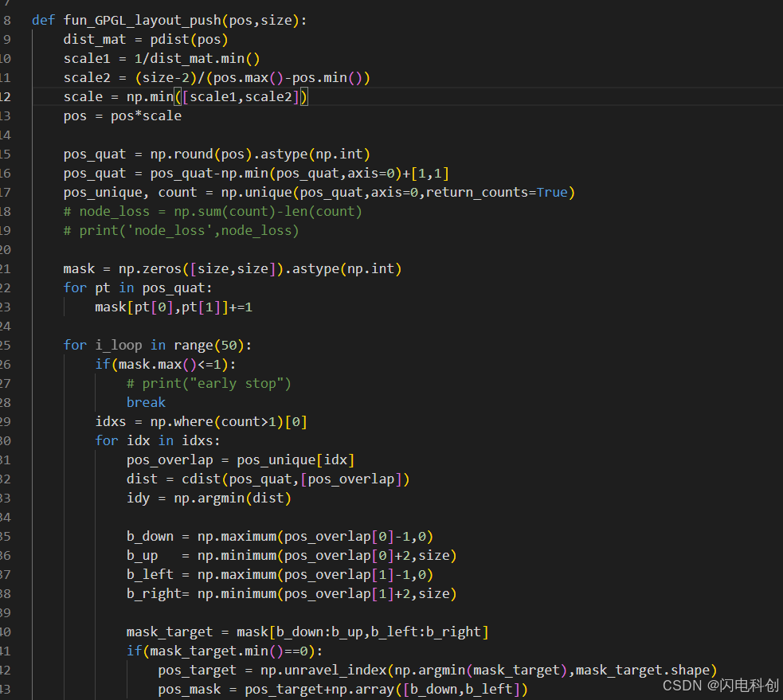Image resolution: width=783 pixels, height=700 pixels.
Task: Click the 'def' keyword
Action: point(44,21)
